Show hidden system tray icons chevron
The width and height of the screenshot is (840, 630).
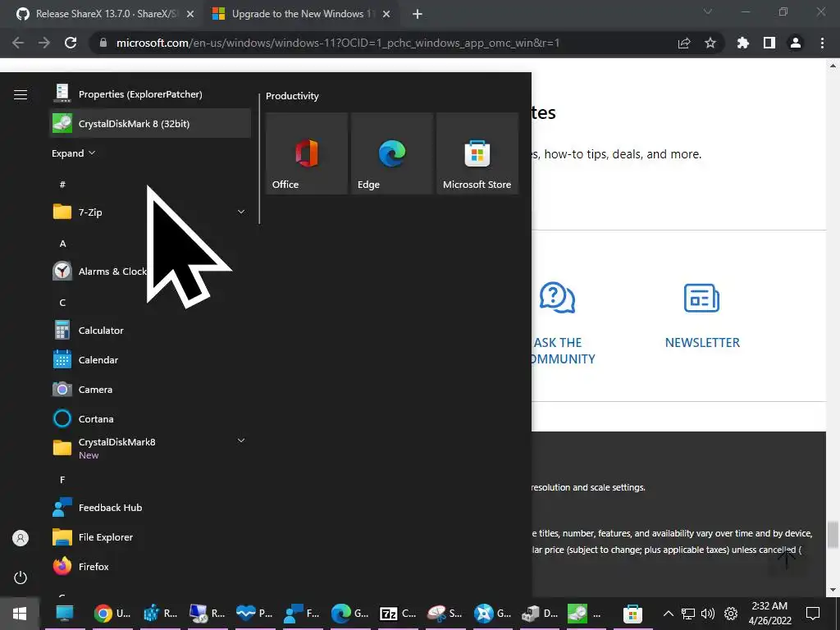coord(668,614)
